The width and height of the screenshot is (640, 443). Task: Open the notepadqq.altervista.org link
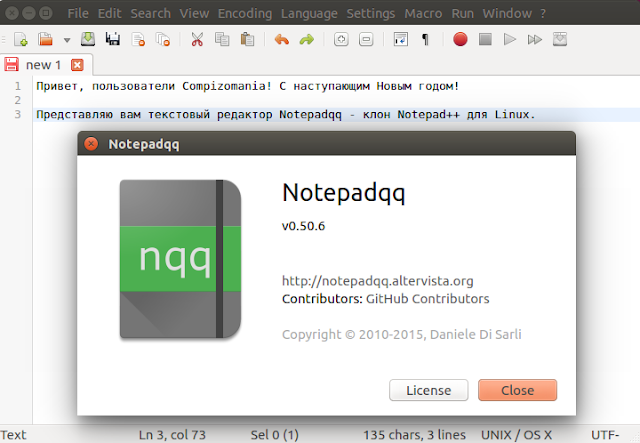378,281
